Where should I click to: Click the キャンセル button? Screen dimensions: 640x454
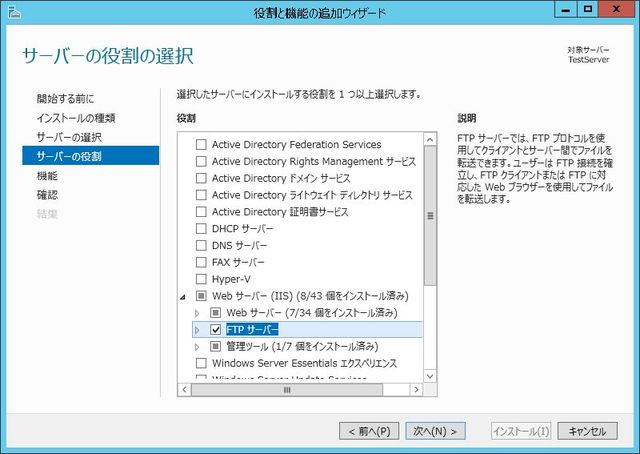tap(587, 431)
